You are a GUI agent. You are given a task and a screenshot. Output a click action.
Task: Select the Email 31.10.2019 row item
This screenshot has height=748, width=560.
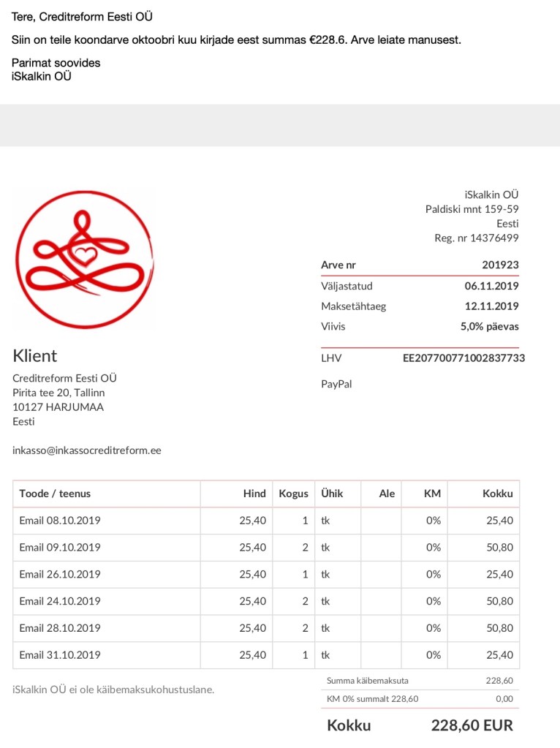click(60, 655)
